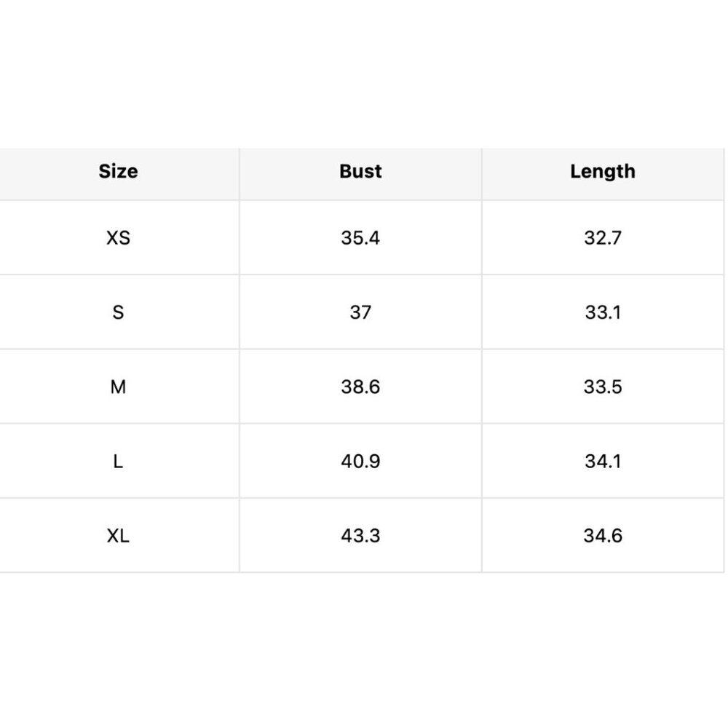
Task: Click the 32.7 length value
Action: click(603, 238)
